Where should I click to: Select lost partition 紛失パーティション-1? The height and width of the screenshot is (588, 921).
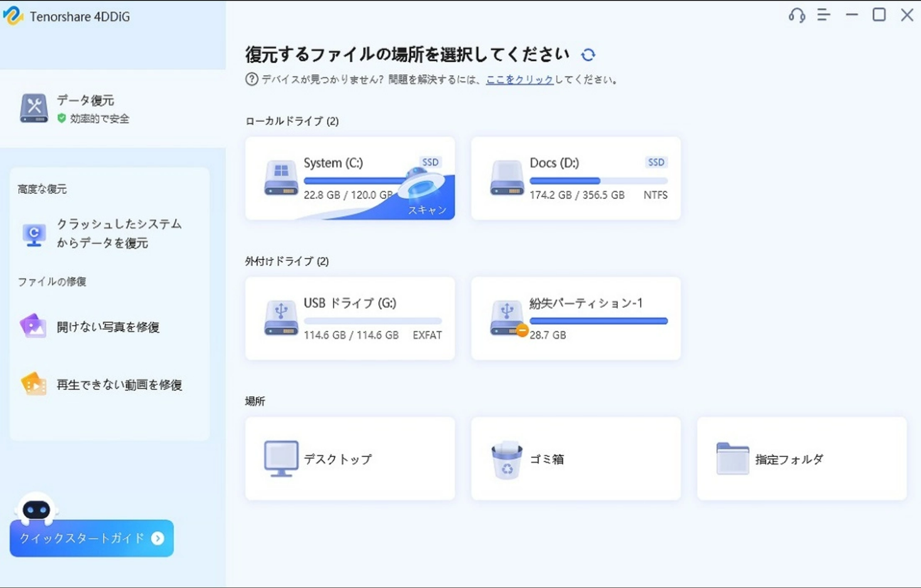click(x=575, y=318)
